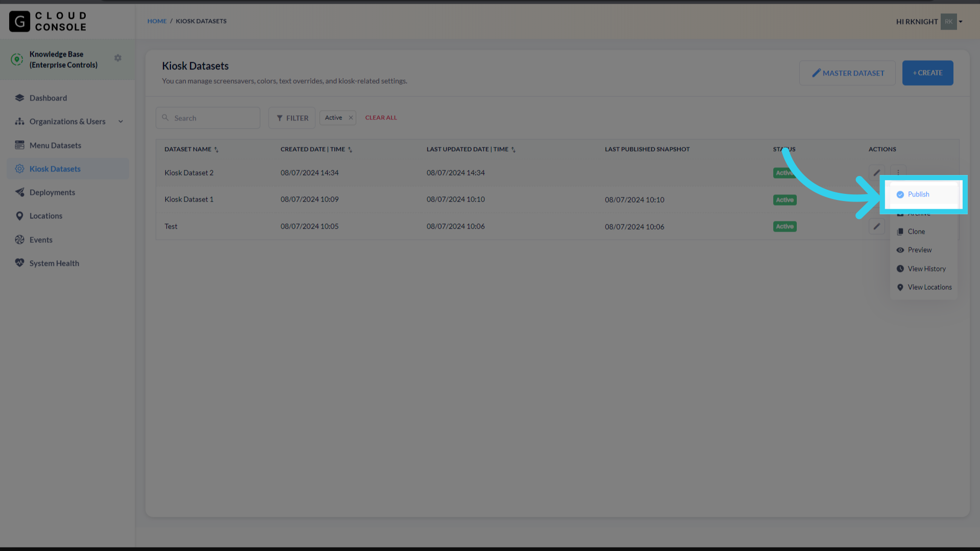
Task: Sort by Last Updated Date arrows
Action: click(513, 149)
